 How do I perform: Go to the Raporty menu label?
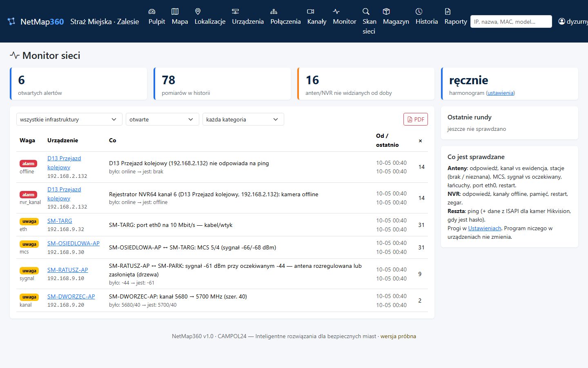456,22
